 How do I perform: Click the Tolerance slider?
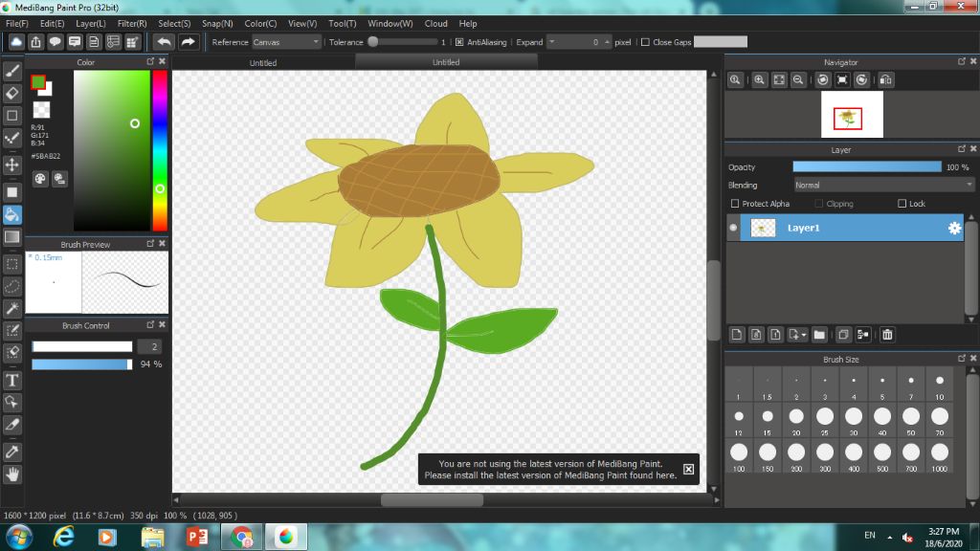point(403,42)
